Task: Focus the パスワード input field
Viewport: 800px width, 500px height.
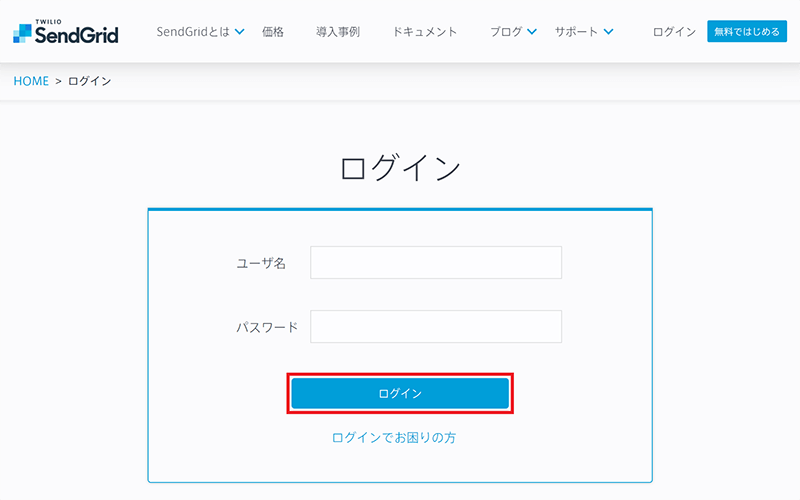Action: (436, 327)
